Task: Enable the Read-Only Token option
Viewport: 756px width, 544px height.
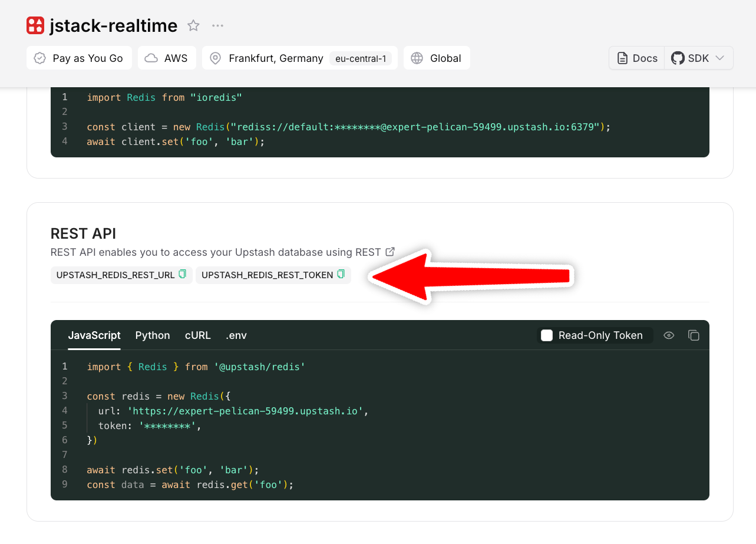Action: click(x=546, y=335)
